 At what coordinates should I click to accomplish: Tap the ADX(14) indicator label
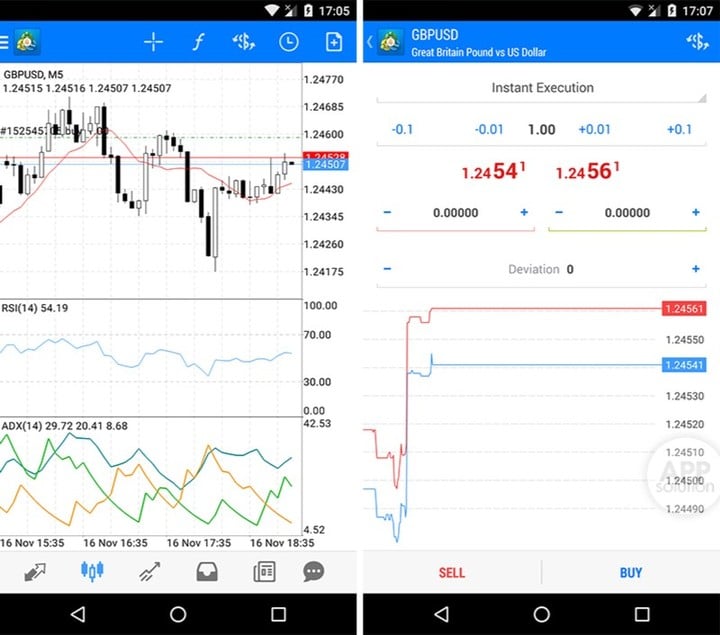(64, 426)
